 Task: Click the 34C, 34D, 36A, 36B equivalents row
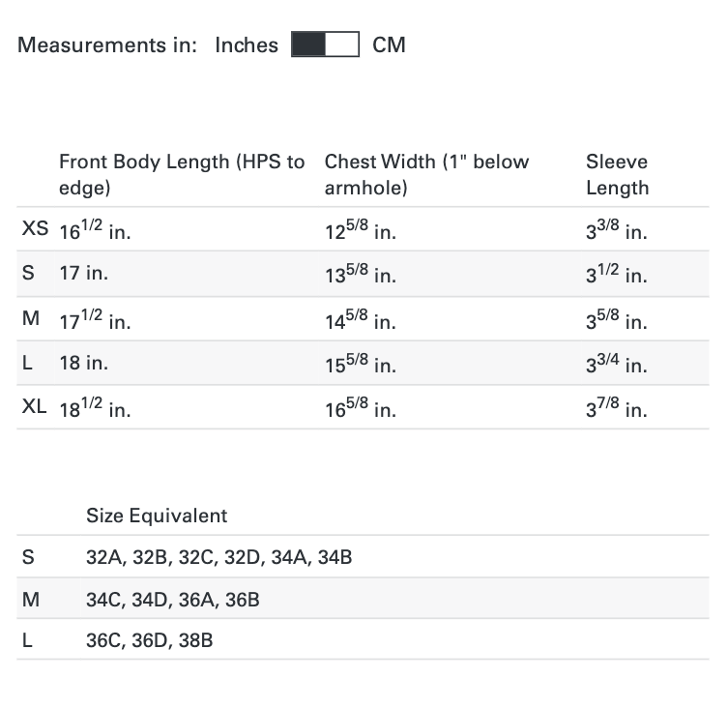(x=173, y=600)
